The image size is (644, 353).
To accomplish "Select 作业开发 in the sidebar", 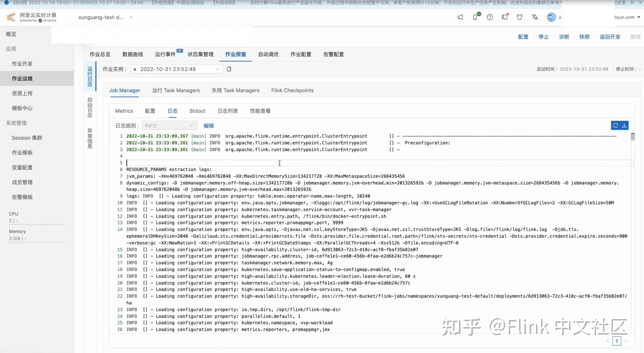I will (22, 64).
